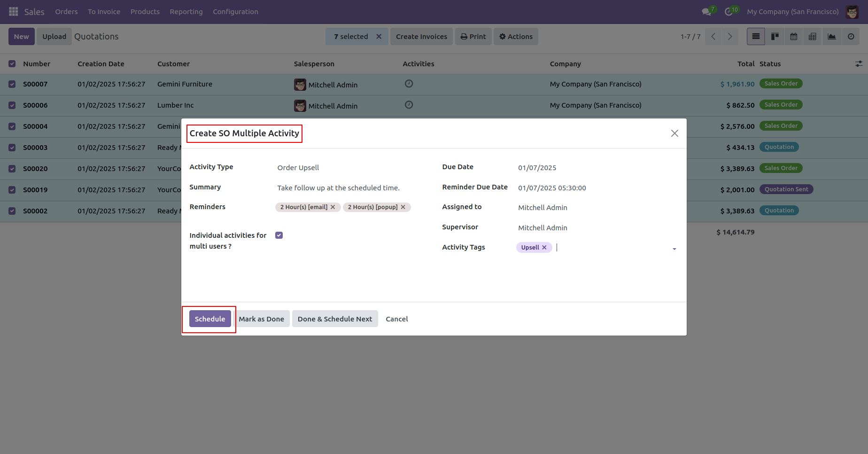Close the Create SO Multiple Activity dialog

click(674, 133)
